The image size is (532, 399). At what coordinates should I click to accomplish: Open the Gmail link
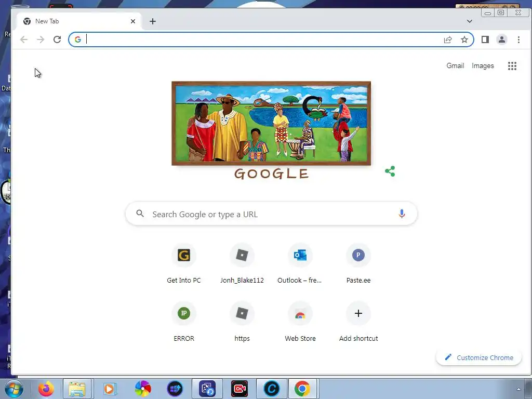pos(455,66)
